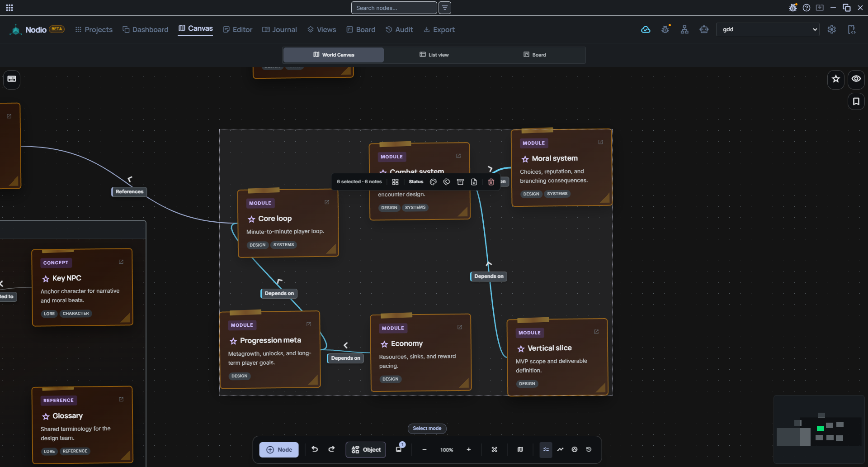Open the debug bug icon beside cloud sync
This screenshot has width=868, height=467.
[x=665, y=29]
